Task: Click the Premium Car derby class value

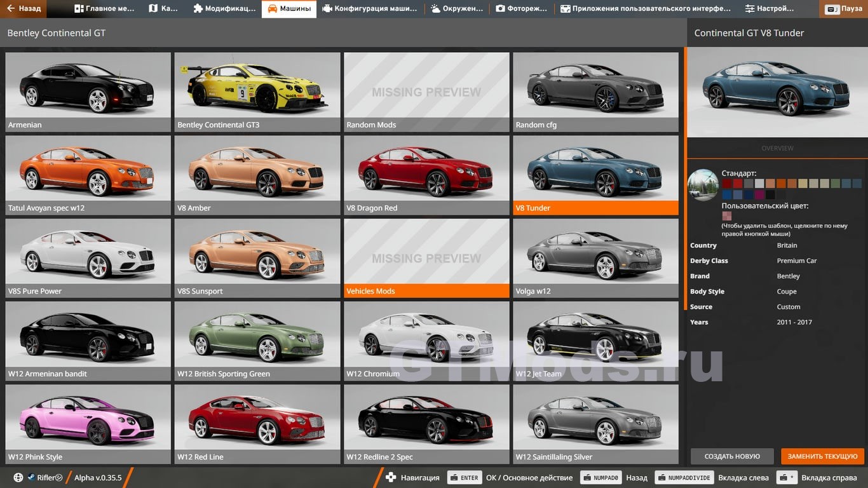Action: click(797, 261)
